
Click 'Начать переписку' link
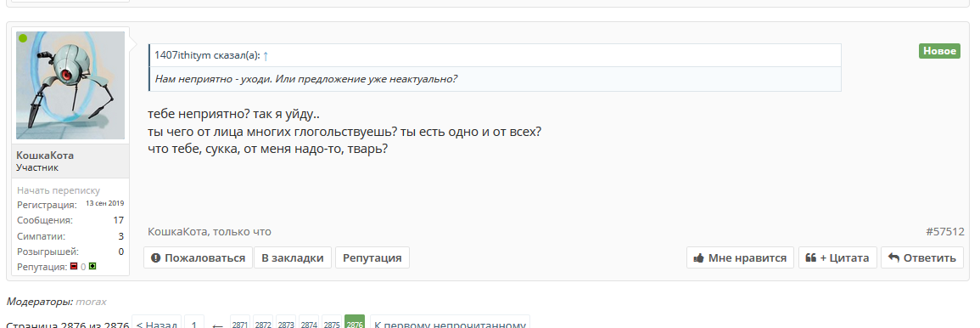point(59,190)
